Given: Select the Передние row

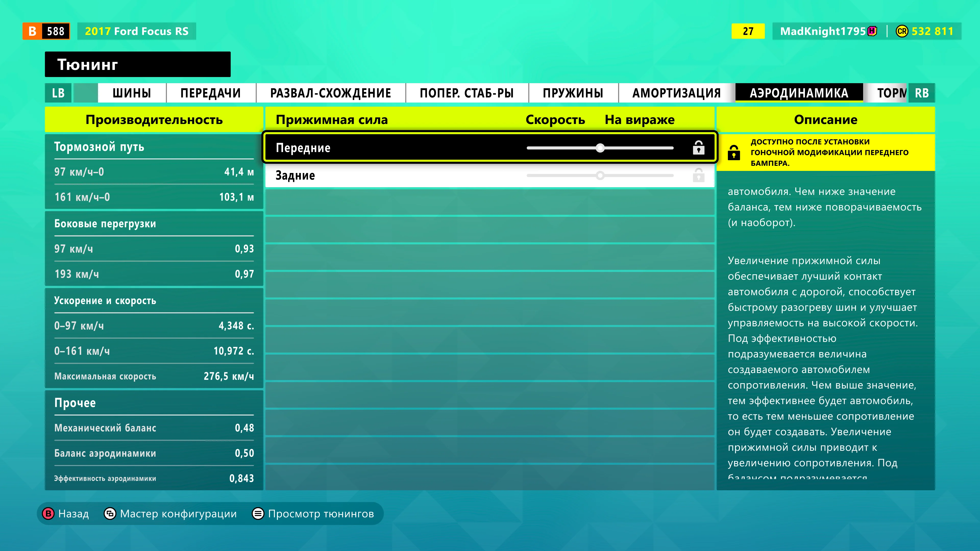Looking at the screenshot, I should (x=490, y=147).
